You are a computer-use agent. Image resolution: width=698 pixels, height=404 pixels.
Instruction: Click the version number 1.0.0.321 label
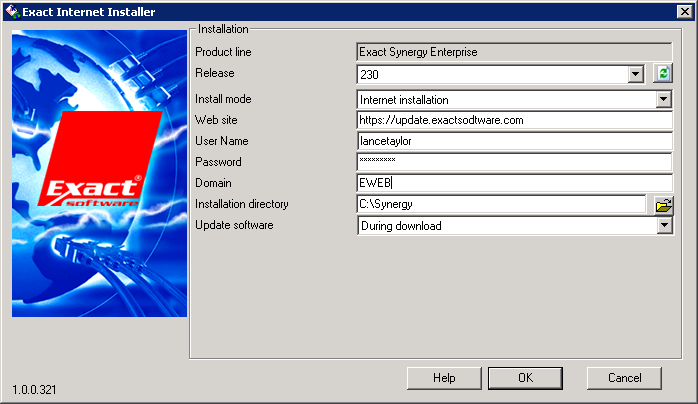coord(33,388)
